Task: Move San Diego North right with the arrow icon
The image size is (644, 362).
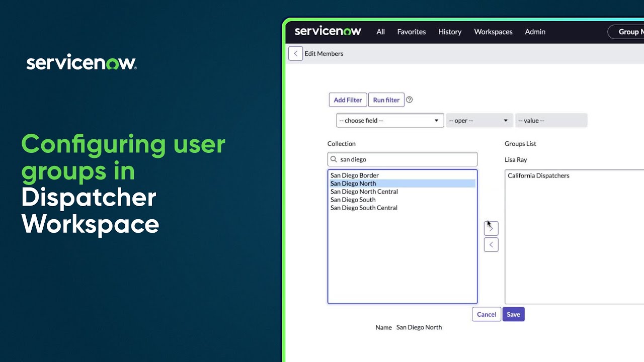Action: pyautogui.click(x=491, y=228)
